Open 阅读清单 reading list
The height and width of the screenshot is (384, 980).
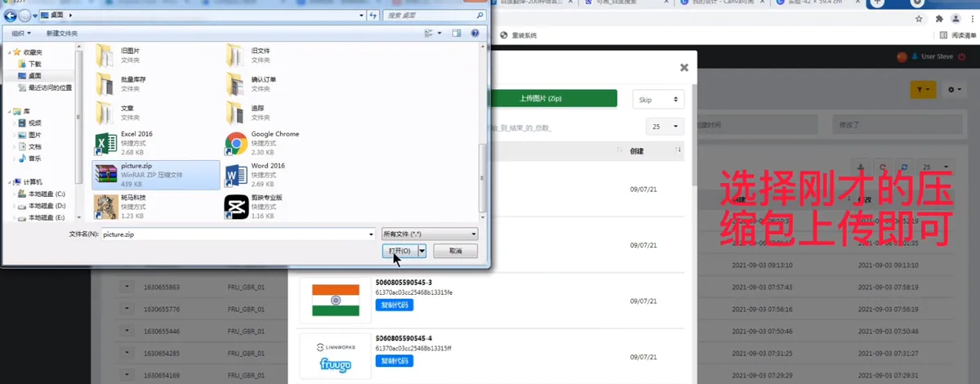click(958, 35)
